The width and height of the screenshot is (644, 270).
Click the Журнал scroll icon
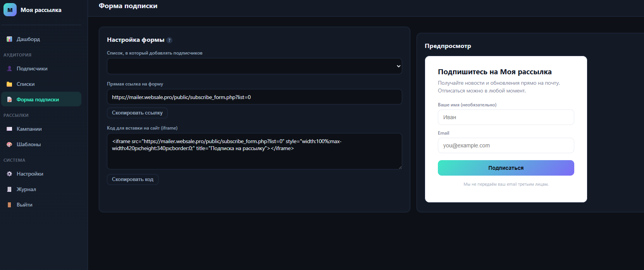click(x=9, y=189)
